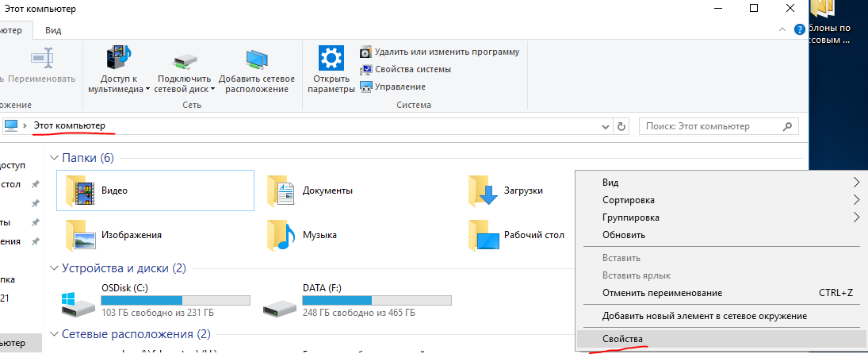
Task: Collapse the ribbon with the chevron
Action: tap(782, 30)
